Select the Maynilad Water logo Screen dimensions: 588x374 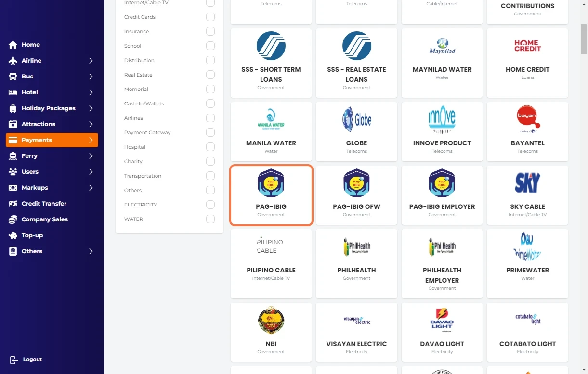click(x=442, y=46)
